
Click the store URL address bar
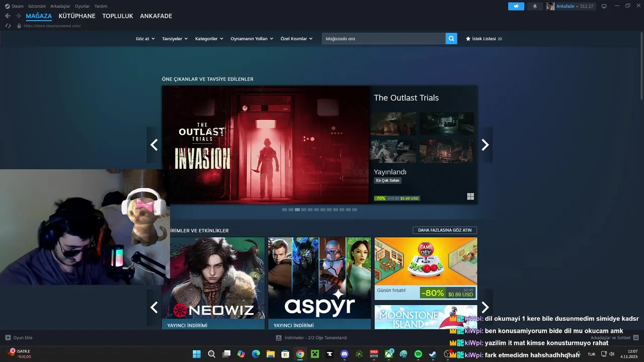(x=52, y=26)
